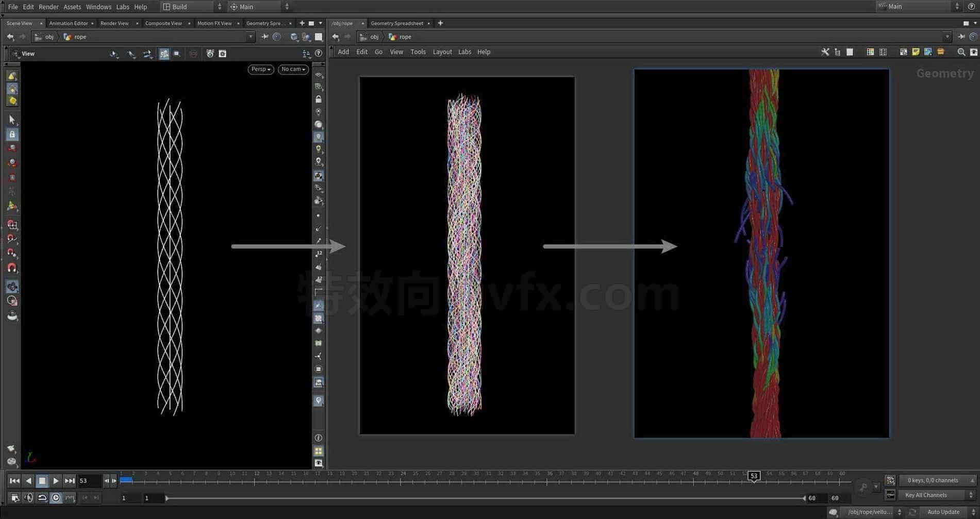Open the color palette grid icon
The width and height of the screenshot is (980, 519).
[870, 52]
